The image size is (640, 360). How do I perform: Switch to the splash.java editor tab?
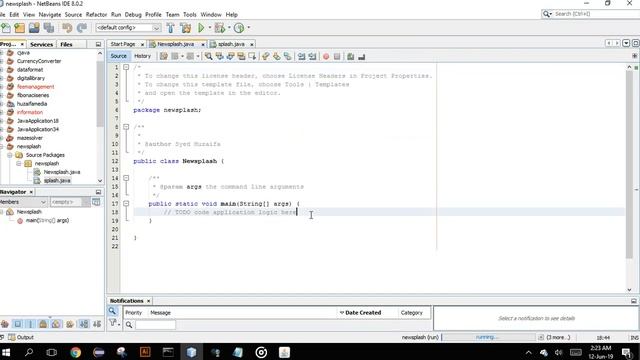pyautogui.click(x=231, y=44)
